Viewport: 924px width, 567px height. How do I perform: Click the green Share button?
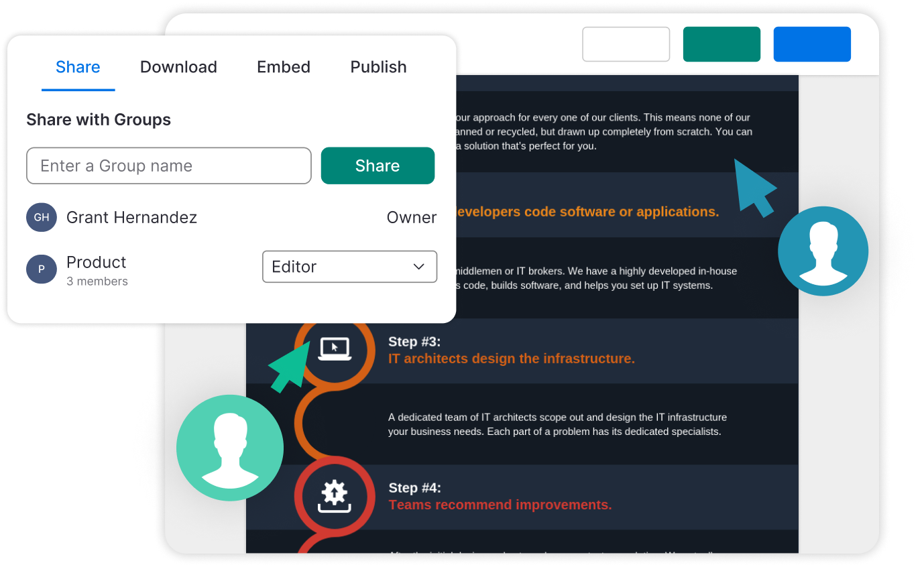point(378,166)
